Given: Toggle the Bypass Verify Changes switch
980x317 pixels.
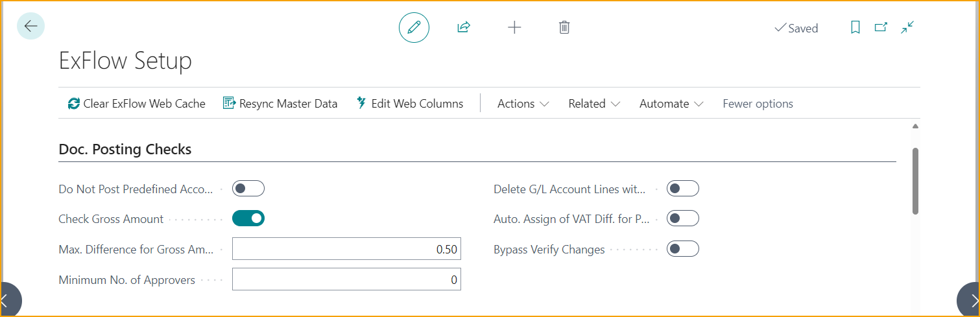Looking at the screenshot, I should (683, 249).
